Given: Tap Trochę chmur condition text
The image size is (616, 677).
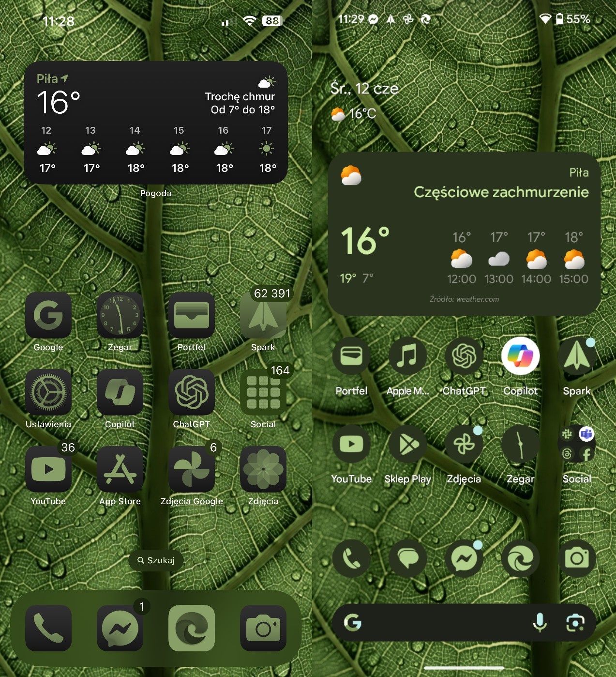Looking at the screenshot, I should (240, 96).
